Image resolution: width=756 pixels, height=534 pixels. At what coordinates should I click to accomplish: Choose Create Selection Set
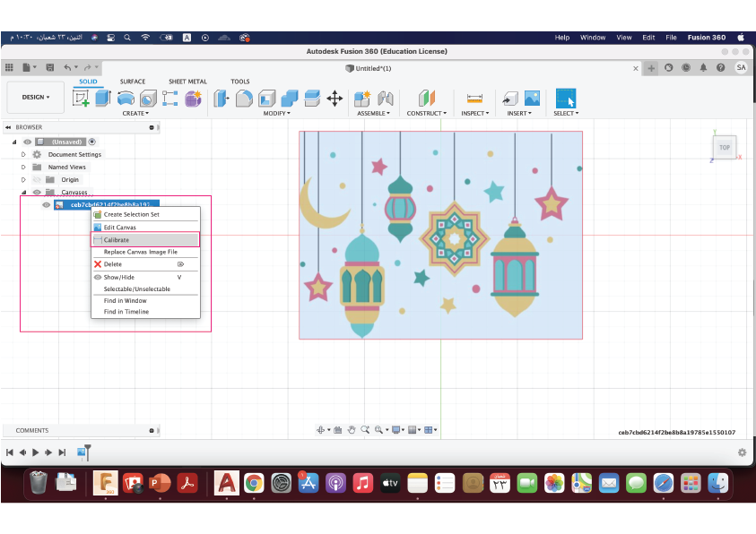click(x=145, y=214)
